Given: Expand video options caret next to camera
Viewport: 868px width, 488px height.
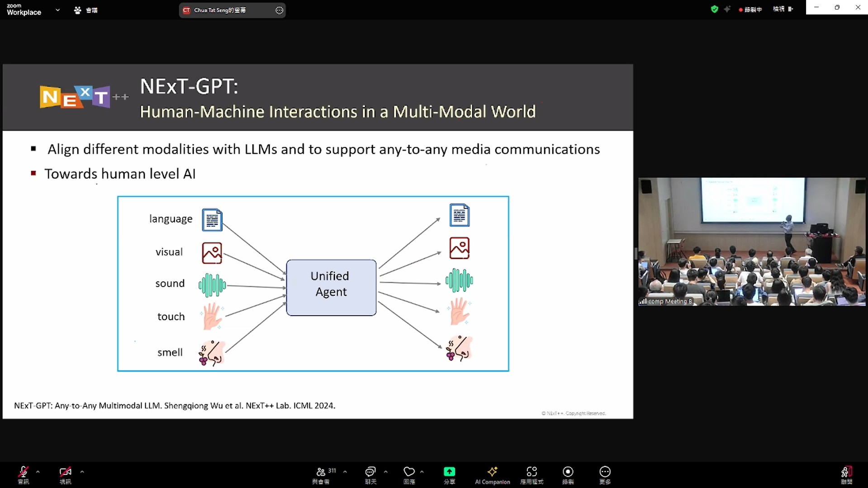Looking at the screenshot, I should 82,472.
